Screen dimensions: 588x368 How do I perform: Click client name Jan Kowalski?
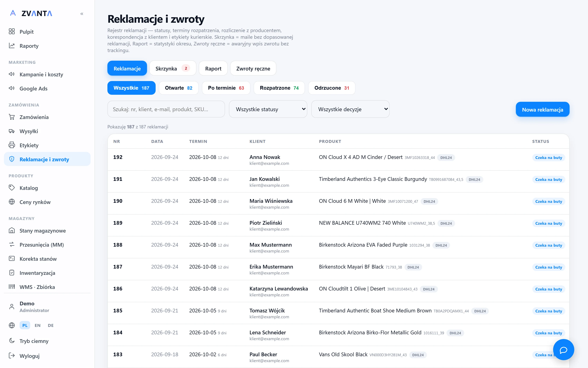(265, 179)
